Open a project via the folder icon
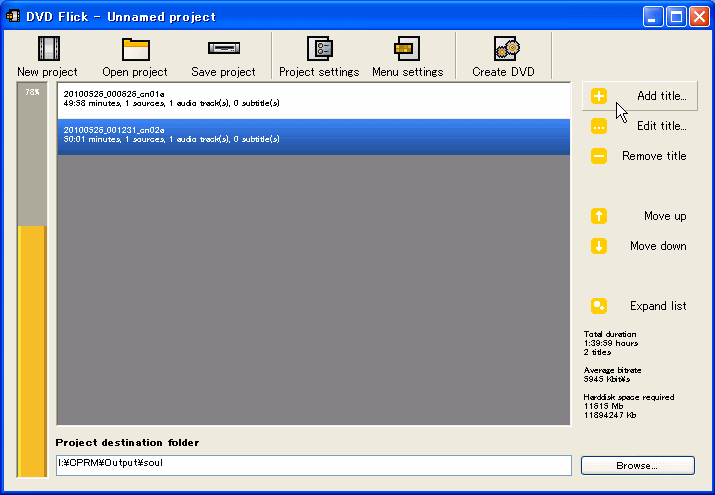Screen dimensions: 715x495 tap(135, 48)
